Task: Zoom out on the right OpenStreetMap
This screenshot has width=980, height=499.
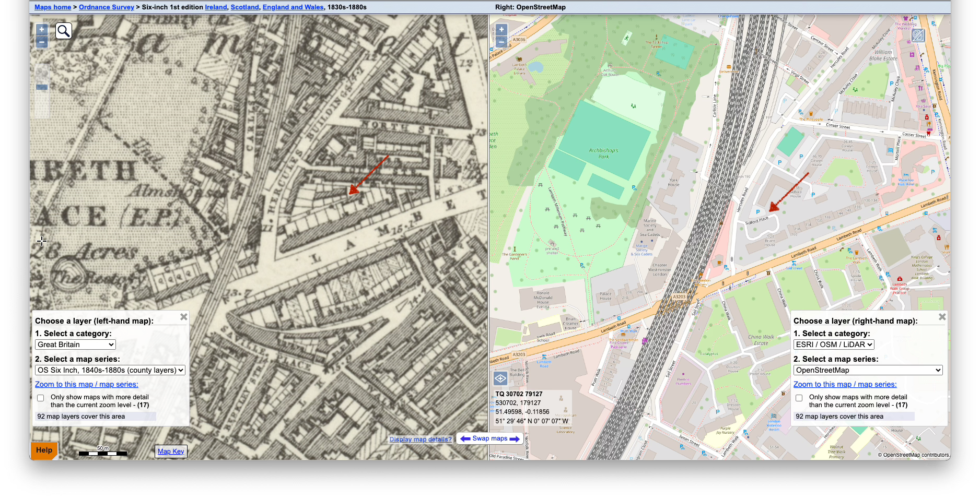Action: [501, 41]
